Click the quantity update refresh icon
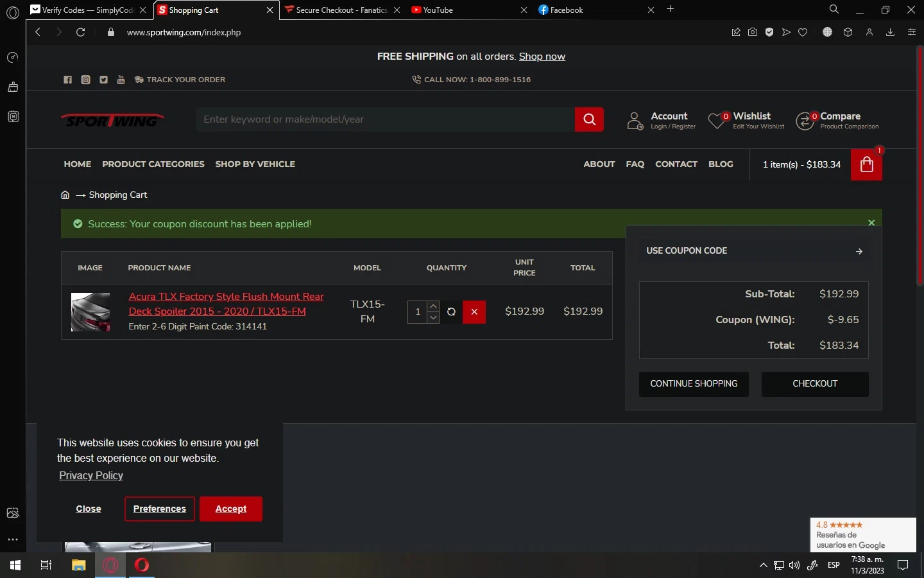This screenshot has width=924, height=578. click(451, 311)
